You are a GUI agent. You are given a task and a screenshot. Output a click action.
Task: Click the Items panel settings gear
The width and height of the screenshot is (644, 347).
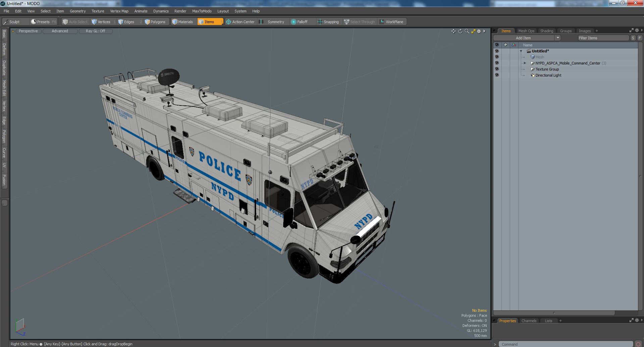(637, 31)
